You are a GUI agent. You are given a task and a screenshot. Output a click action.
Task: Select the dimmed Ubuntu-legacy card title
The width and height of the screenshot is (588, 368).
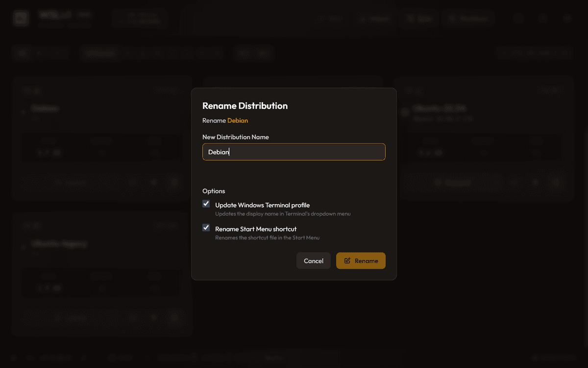[59, 243]
